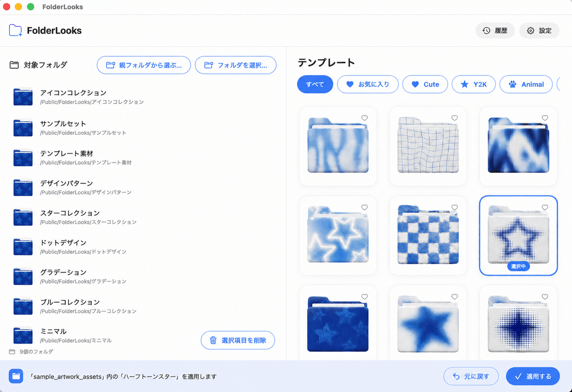Choose the blue zebra-stripe folder template
The height and width of the screenshot is (392, 572).
[338, 146]
